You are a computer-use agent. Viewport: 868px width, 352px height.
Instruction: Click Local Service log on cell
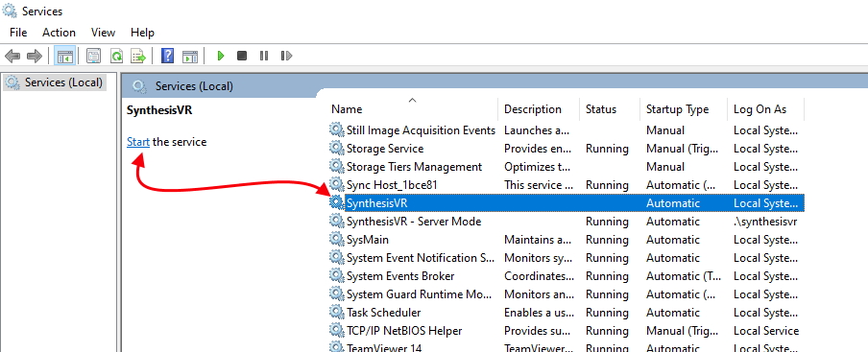click(x=766, y=331)
